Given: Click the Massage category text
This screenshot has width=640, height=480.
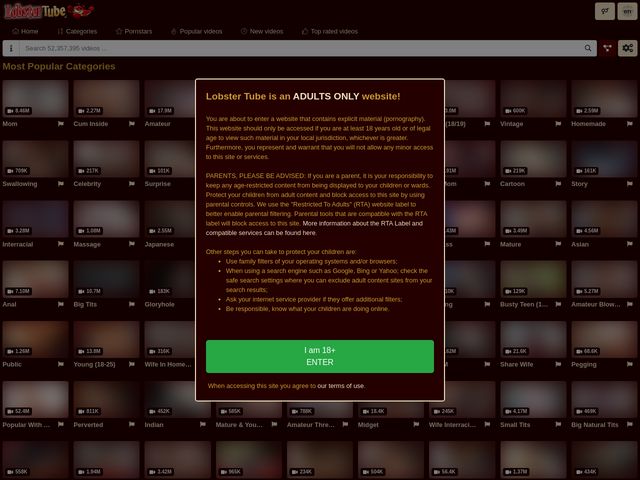Looking at the screenshot, I should (87, 244).
